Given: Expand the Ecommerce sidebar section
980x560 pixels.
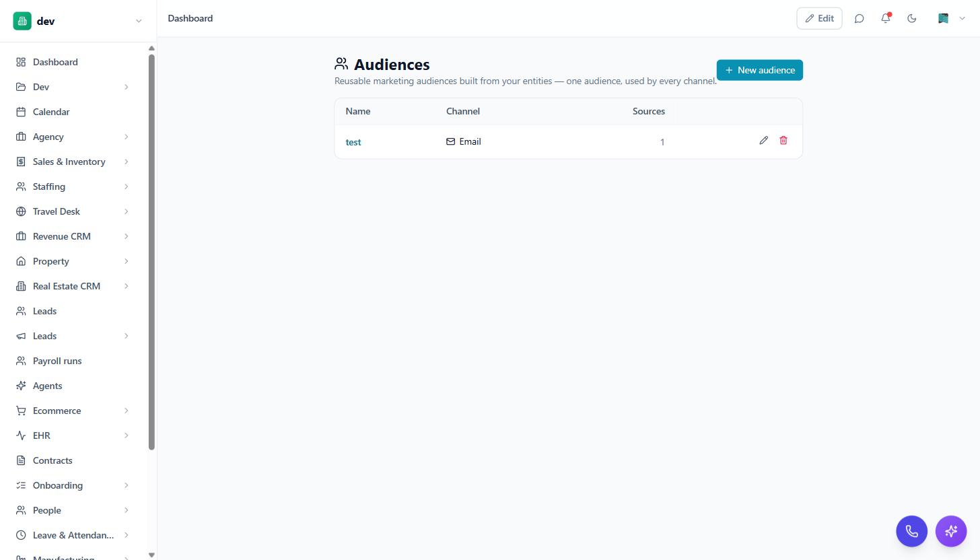Looking at the screenshot, I should 126,411.
